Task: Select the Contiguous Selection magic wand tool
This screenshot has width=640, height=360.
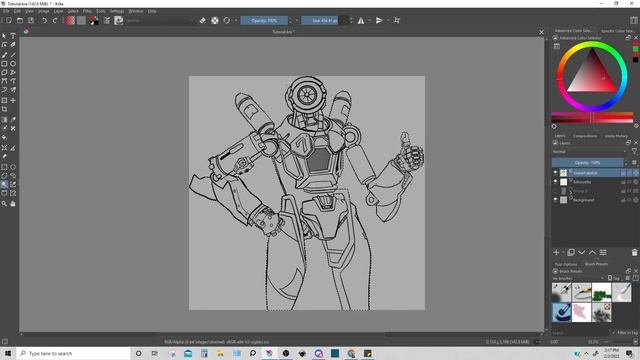Action: point(4,184)
